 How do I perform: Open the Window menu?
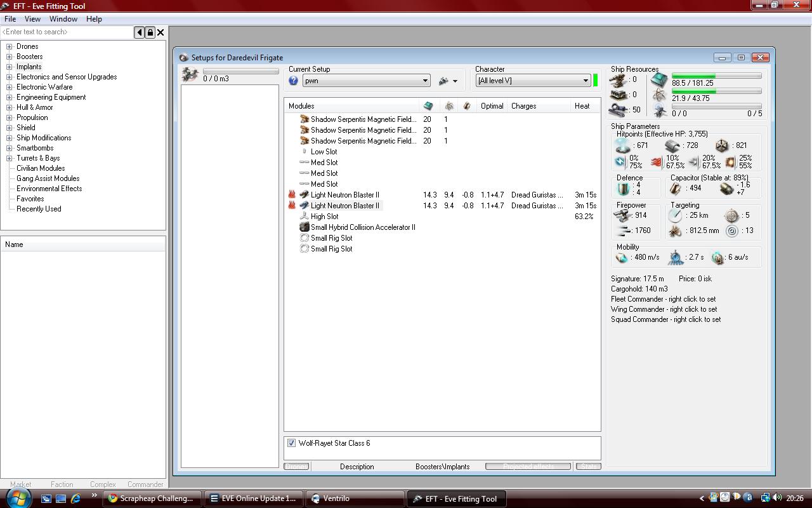click(63, 19)
